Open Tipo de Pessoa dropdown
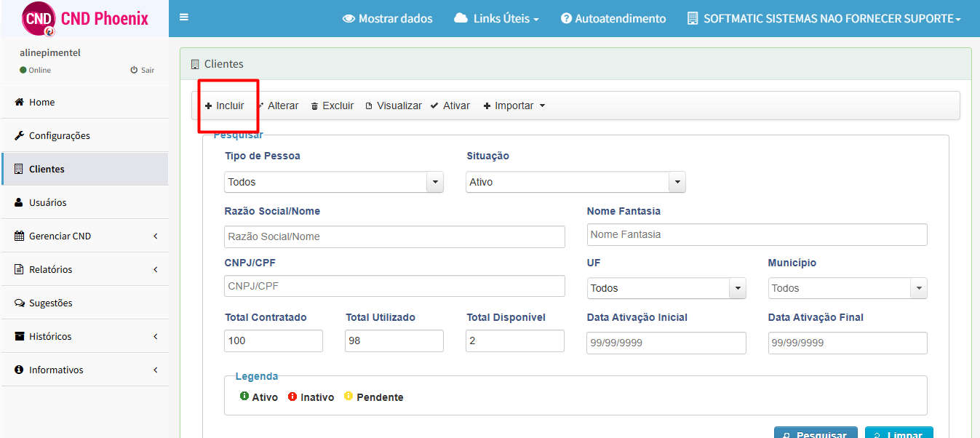 click(x=334, y=182)
